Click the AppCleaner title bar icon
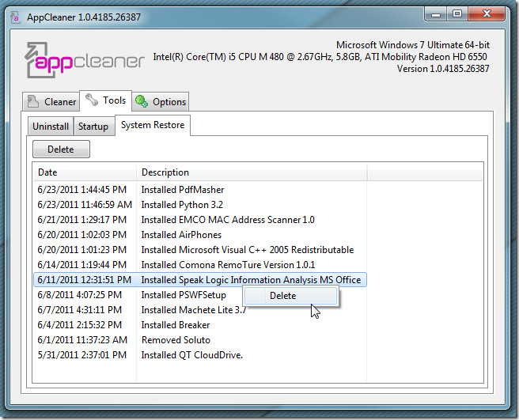The image size is (519, 420). pyautogui.click(x=15, y=17)
